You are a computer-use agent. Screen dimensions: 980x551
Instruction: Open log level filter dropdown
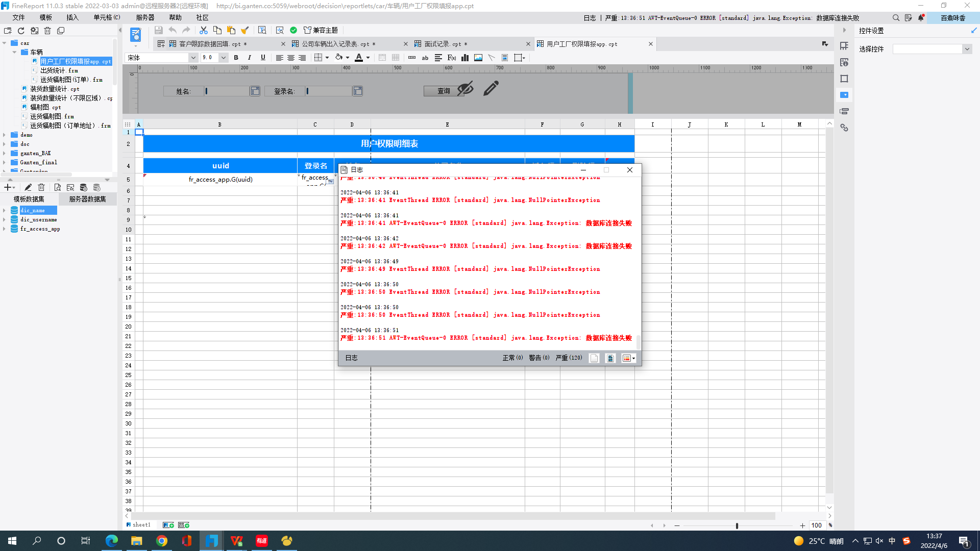(629, 358)
